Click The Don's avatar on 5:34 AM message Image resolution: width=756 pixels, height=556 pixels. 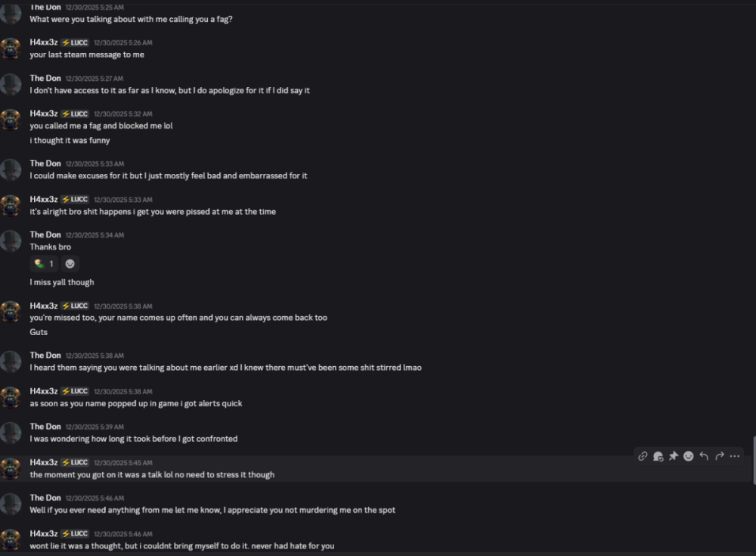coord(11,241)
